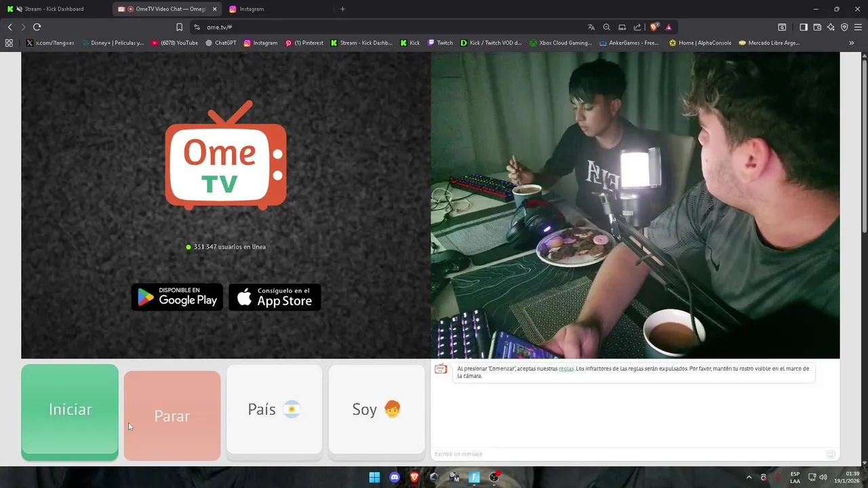Toggle the browser sidebar panel
The height and width of the screenshot is (488, 868).
point(804,27)
